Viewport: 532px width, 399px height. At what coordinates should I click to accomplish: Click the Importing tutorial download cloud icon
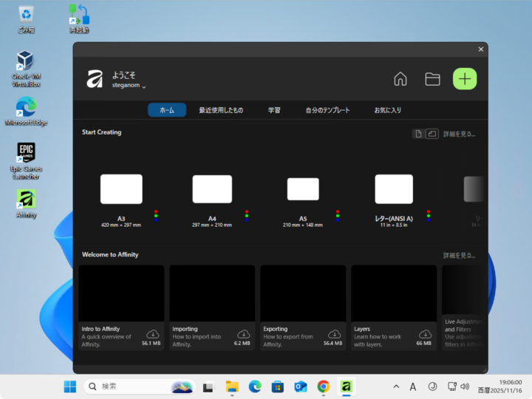tap(244, 334)
